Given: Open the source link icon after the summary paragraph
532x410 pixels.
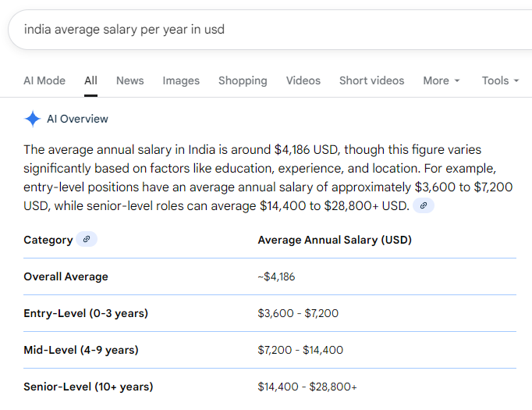Looking at the screenshot, I should [423, 205].
